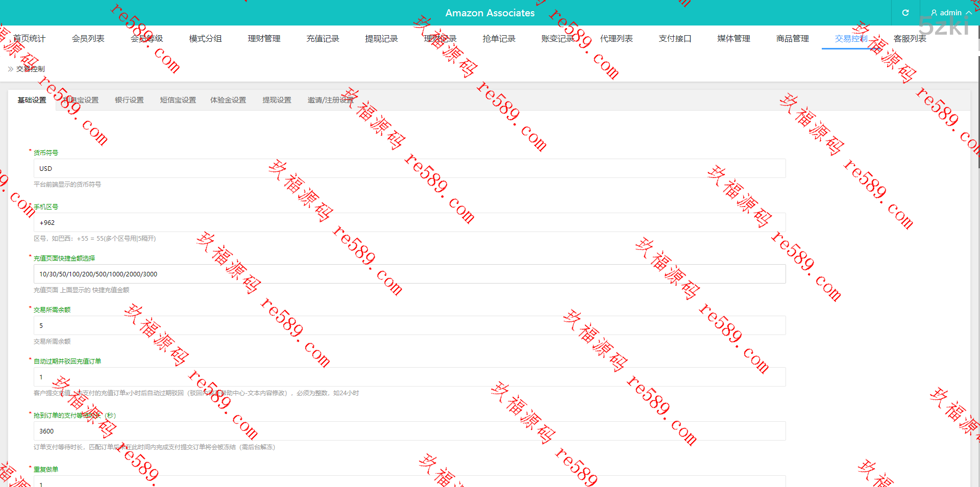Select the 客服列表 menu item
980x487 pixels.
coord(910,39)
